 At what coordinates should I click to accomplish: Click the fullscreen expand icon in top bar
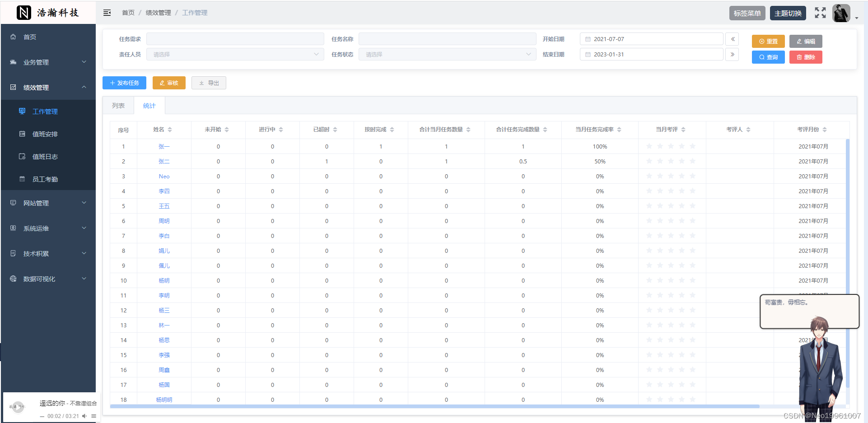pos(820,13)
